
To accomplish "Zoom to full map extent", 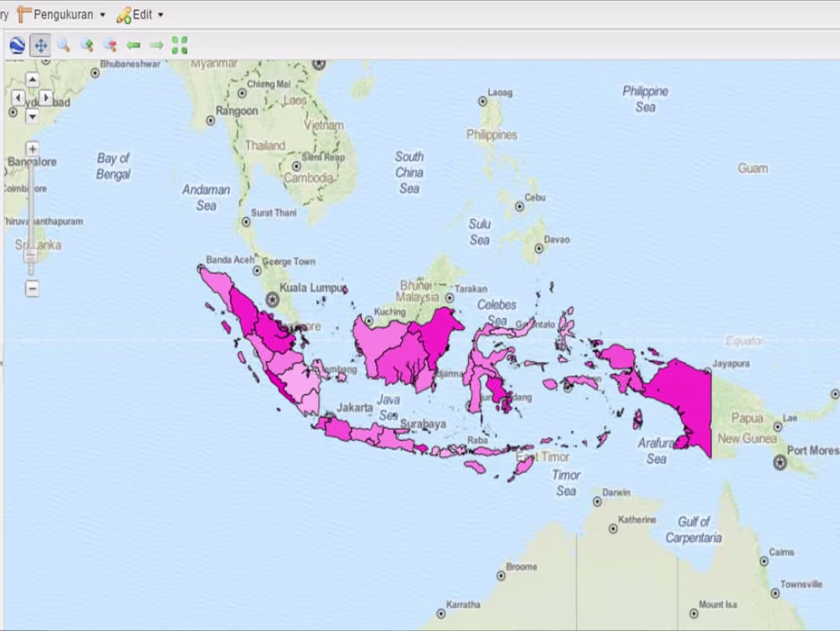I will (x=178, y=44).
